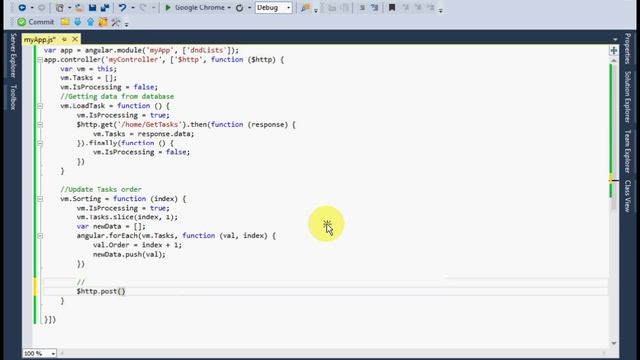Open the Find in Files icon
Image resolution: width=640 pixels, height=360 pixels.
[x=305, y=7]
